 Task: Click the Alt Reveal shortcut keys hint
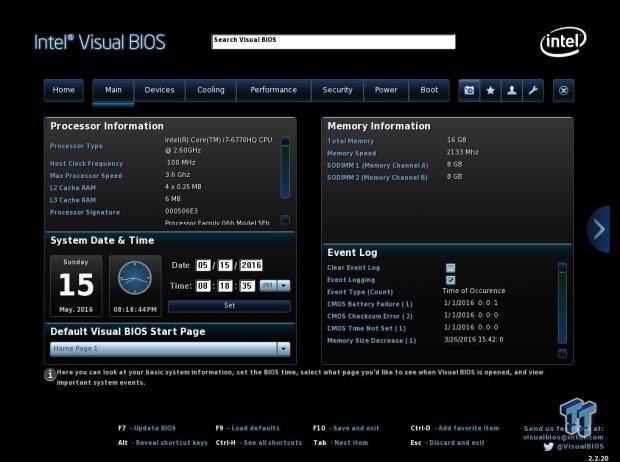[163, 443]
